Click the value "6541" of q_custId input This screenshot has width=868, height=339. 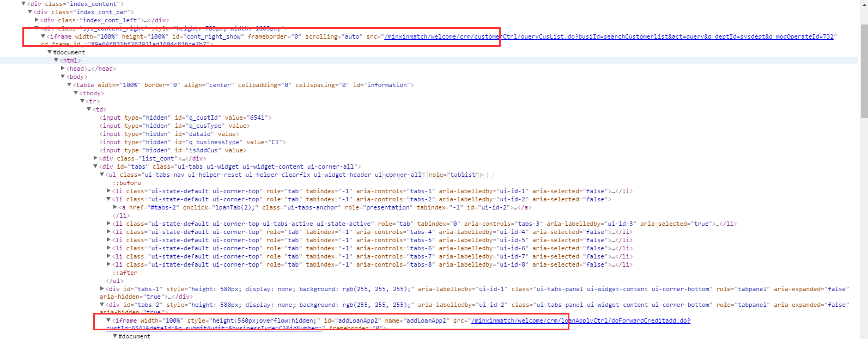[x=257, y=118]
